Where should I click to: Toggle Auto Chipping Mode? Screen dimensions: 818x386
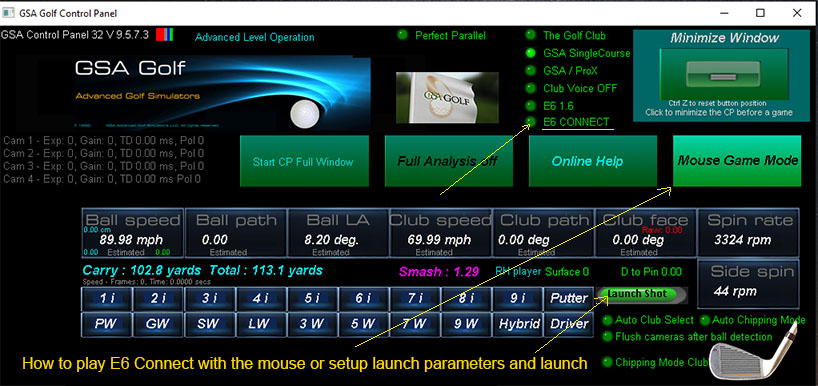(x=705, y=320)
